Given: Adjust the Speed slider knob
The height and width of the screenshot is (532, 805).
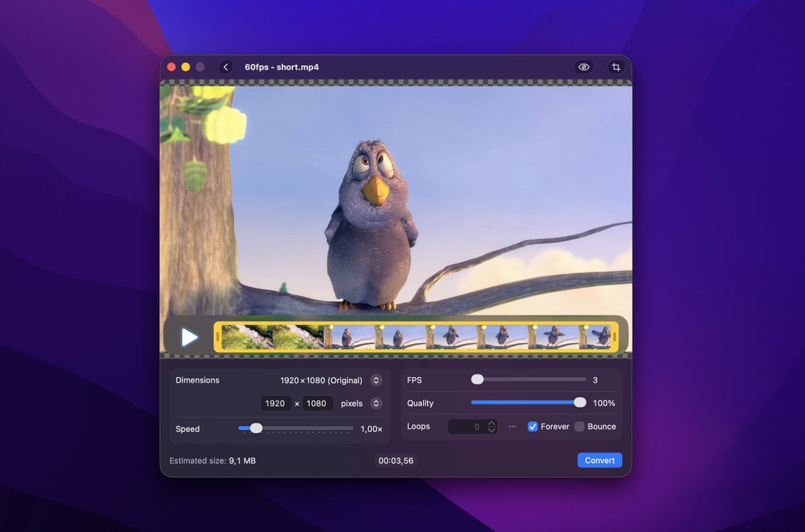Looking at the screenshot, I should (256, 428).
